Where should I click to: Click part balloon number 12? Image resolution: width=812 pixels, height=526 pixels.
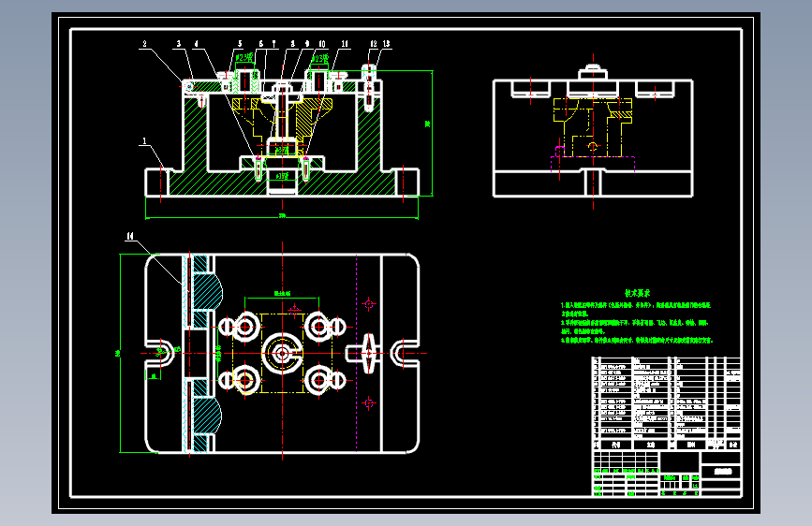click(374, 44)
